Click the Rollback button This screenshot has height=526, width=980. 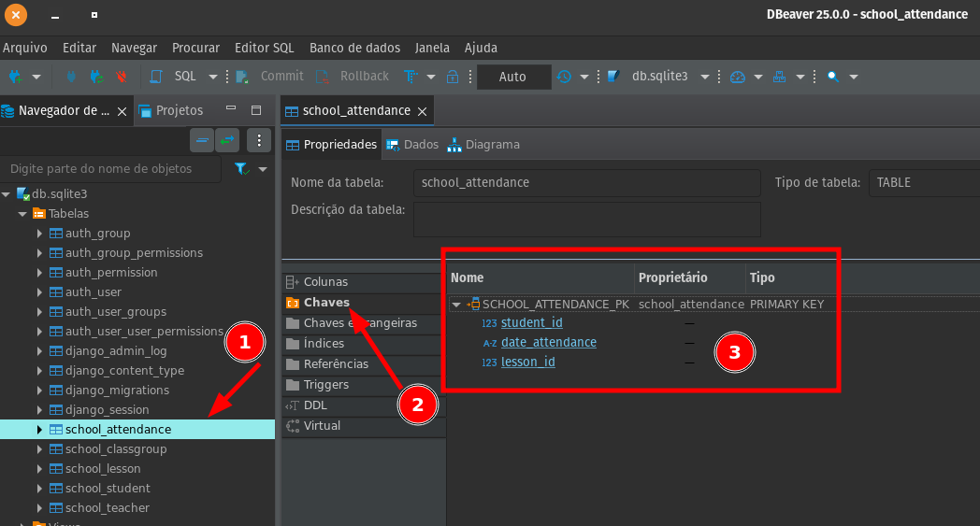[353, 77]
